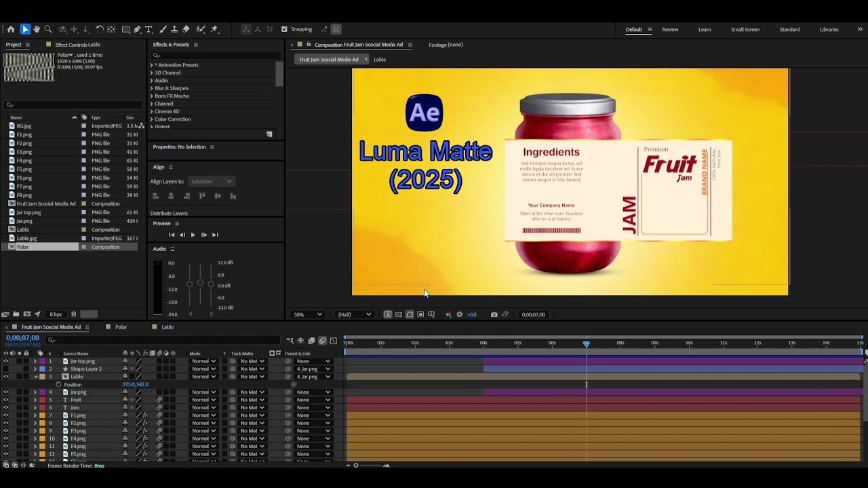Hide the Jar top.png layer eye
The width and height of the screenshot is (868, 488).
(5, 361)
